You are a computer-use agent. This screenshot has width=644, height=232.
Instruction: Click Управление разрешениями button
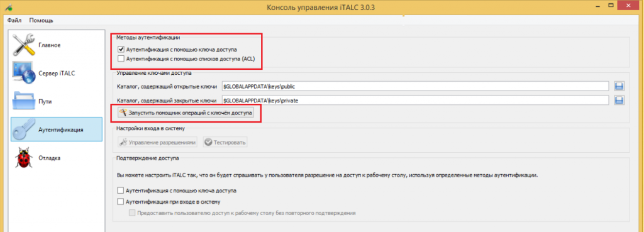pyautogui.click(x=157, y=143)
